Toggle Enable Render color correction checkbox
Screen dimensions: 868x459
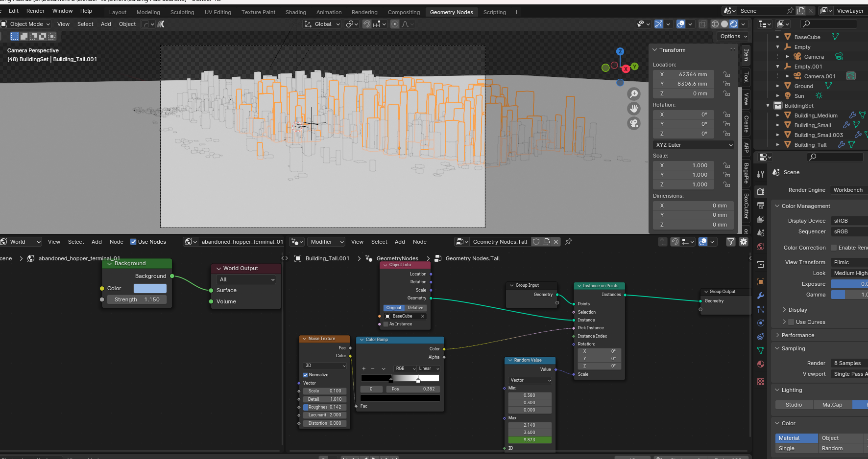pyautogui.click(x=834, y=248)
